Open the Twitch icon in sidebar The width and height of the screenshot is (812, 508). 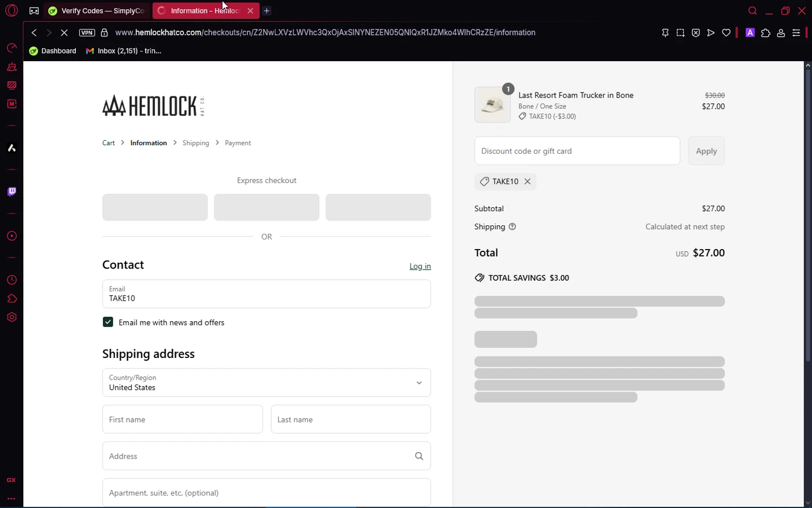[11, 192]
